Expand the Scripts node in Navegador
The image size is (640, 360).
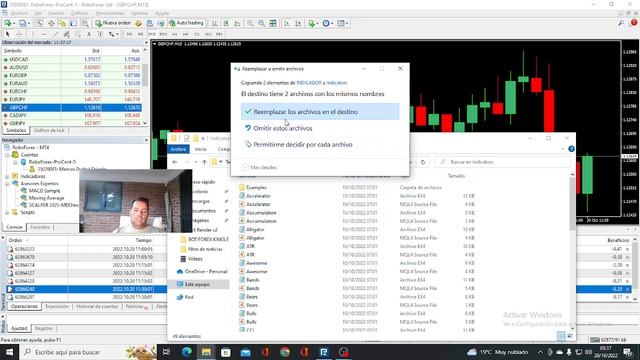[x=7, y=212]
